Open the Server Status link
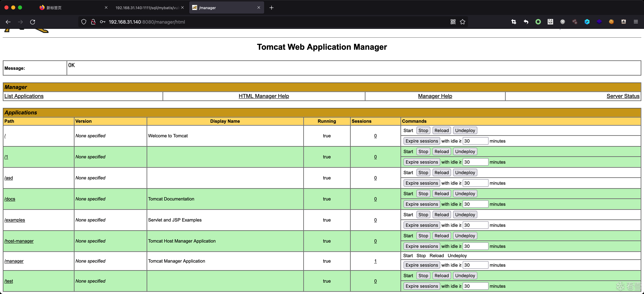The width and height of the screenshot is (644, 294). click(x=623, y=96)
